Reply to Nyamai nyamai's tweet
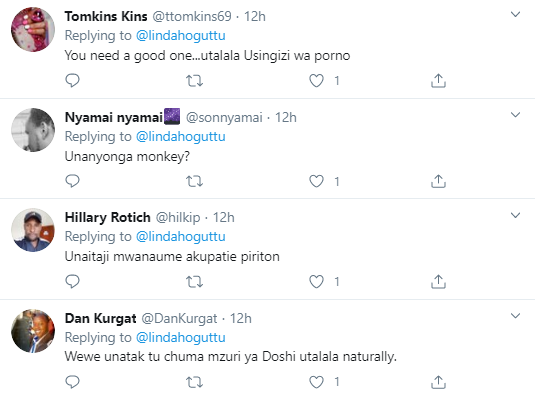Screen dimensions: 535x397 (x=72, y=181)
